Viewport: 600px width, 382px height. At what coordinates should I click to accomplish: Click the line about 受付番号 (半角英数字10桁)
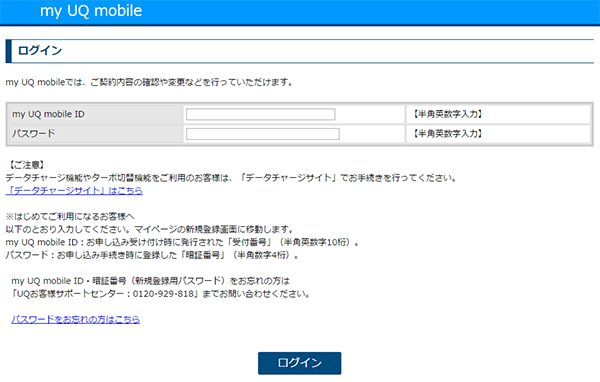point(183,242)
